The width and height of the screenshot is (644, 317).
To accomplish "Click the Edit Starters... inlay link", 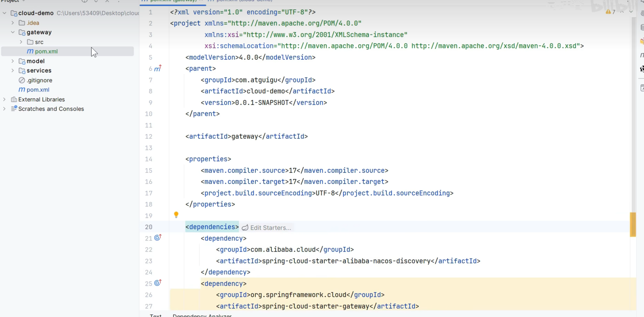I will [x=270, y=228].
